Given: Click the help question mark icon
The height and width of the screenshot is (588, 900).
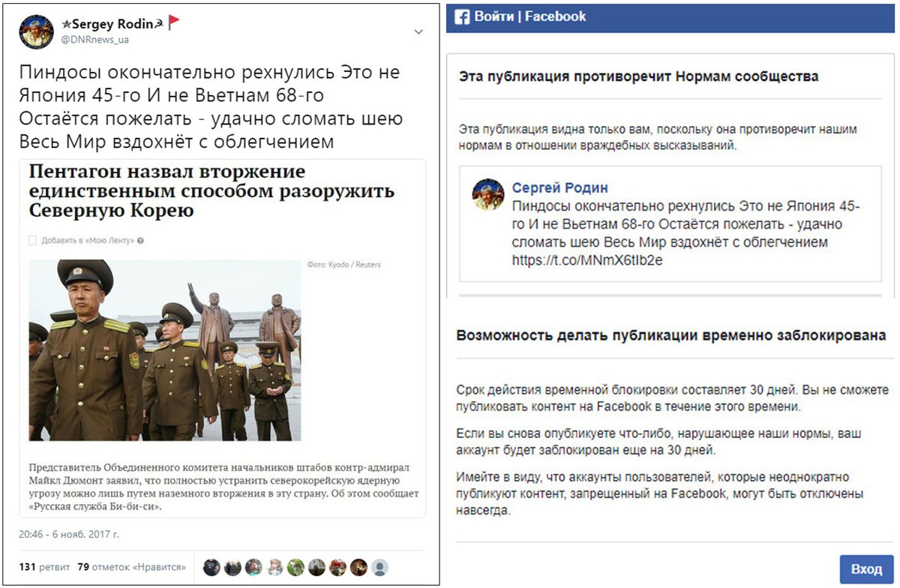Looking at the screenshot, I should [140, 241].
